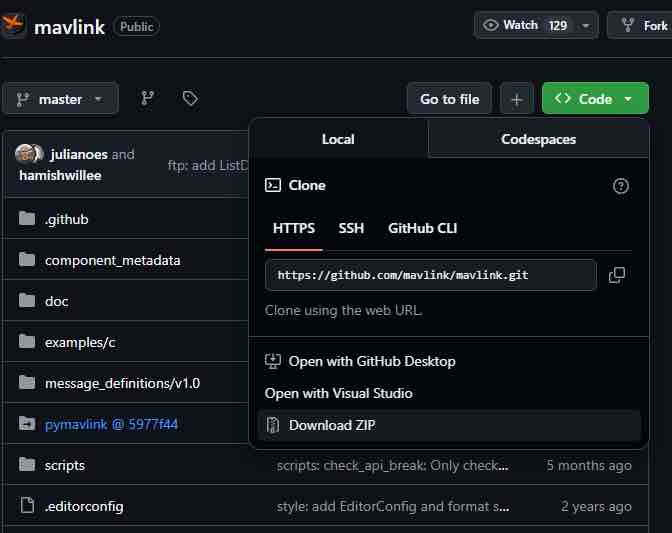Screen dimensions: 672x533
Task: Click the Go to file button
Action: pyautogui.click(x=449, y=99)
